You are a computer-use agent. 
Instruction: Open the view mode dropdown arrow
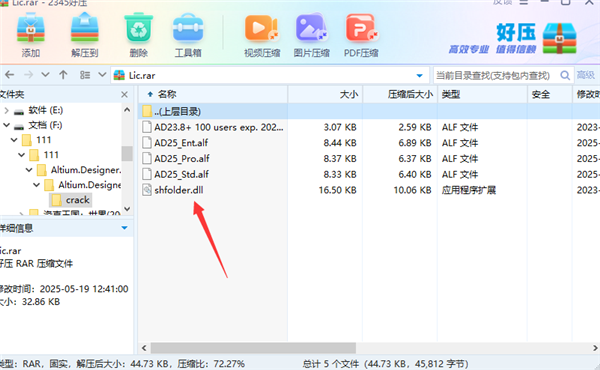(102, 75)
